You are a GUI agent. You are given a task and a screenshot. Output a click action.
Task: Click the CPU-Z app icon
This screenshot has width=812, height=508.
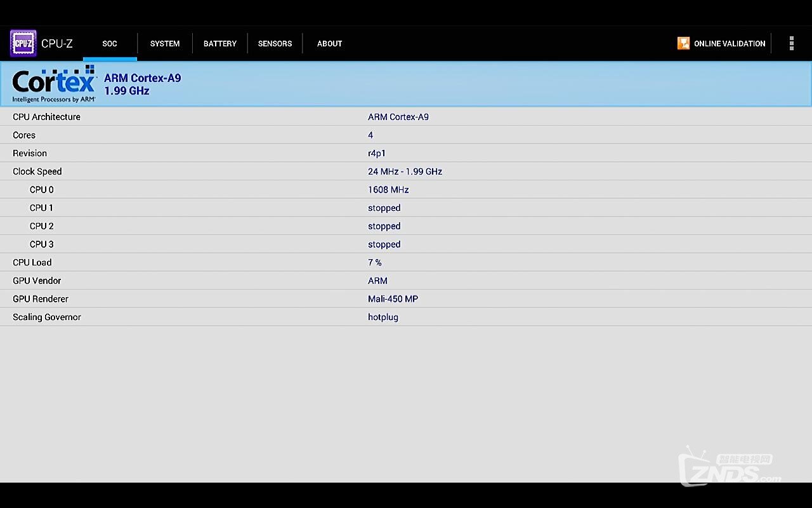[x=23, y=43]
